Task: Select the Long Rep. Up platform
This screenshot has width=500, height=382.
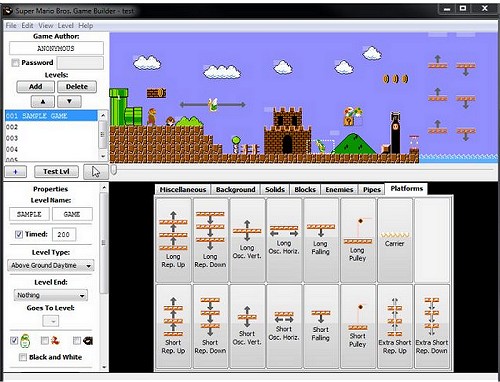Action: [x=173, y=240]
